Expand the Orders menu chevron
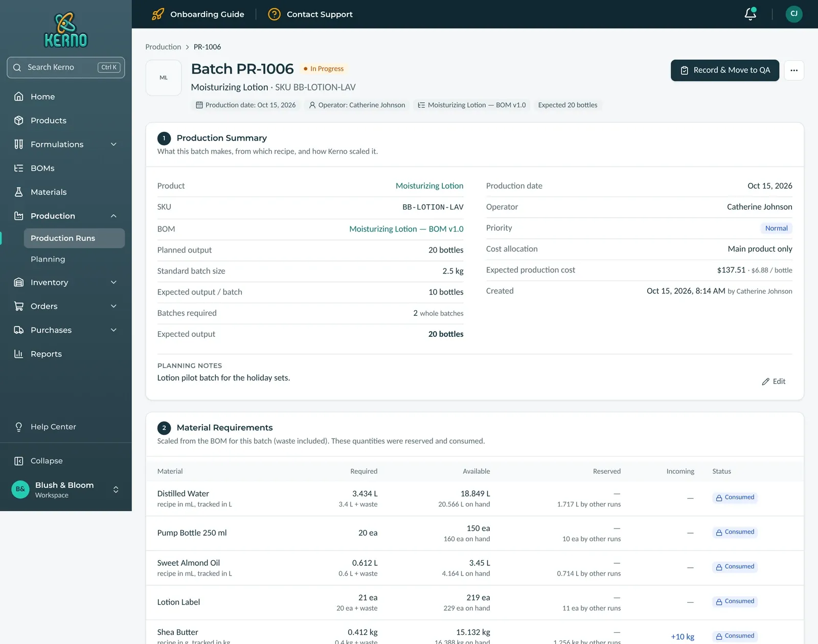 [113, 306]
